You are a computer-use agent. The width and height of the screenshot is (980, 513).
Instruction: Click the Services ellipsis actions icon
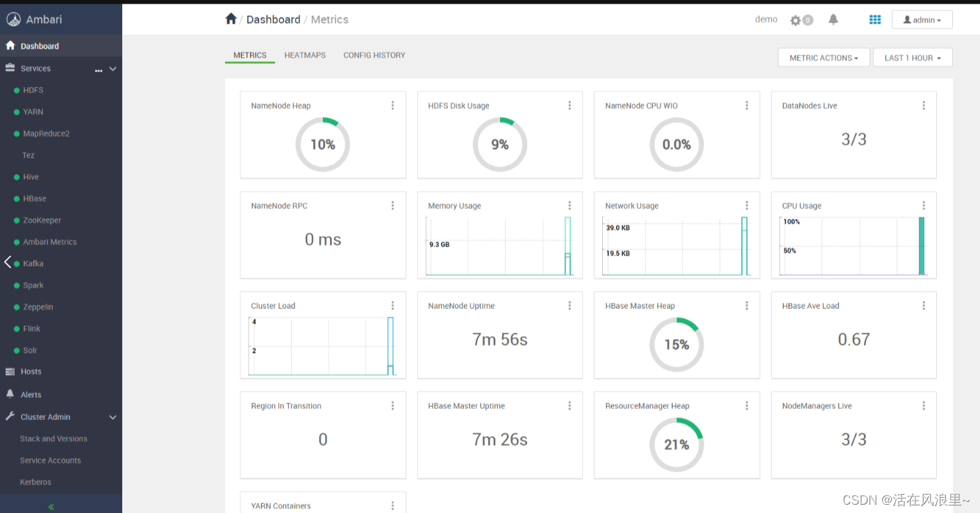pos(99,70)
